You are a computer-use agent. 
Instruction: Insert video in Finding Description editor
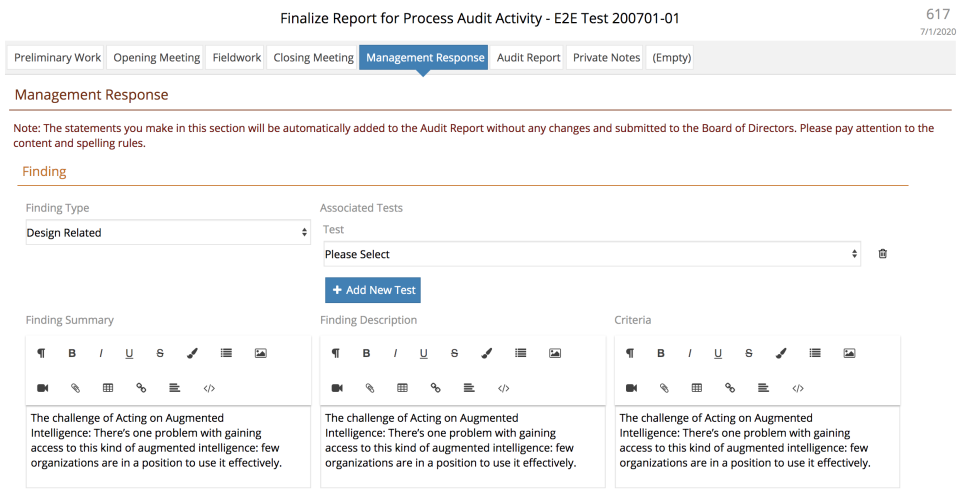coord(337,388)
